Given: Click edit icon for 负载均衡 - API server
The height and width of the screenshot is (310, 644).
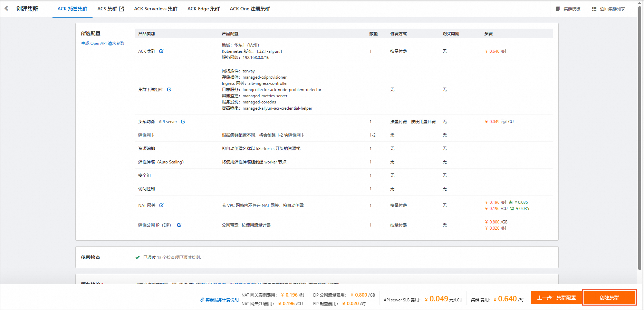Looking at the screenshot, I should pos(183,121).
